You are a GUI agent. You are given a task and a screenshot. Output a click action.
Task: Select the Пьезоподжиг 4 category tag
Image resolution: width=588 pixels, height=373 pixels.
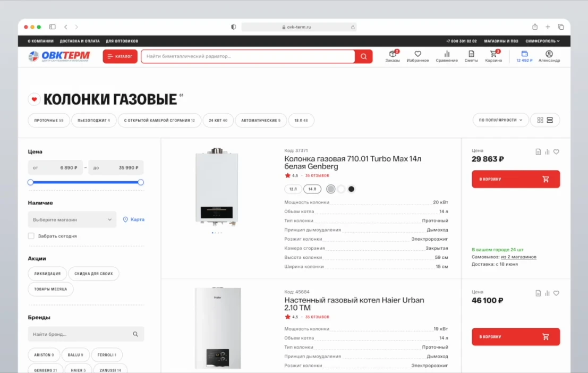[93, 121]
